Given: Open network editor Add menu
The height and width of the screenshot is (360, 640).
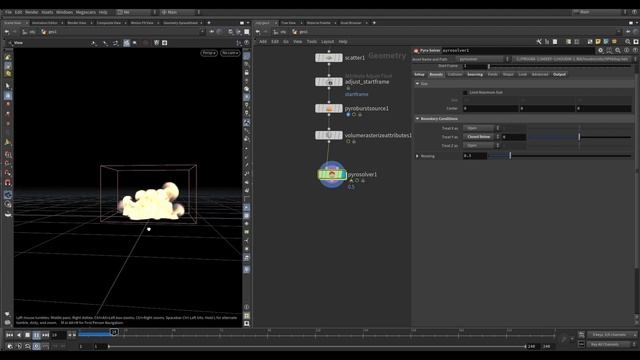Looking at the screenshot, I should pyautogui.click(x=263, y=42).
